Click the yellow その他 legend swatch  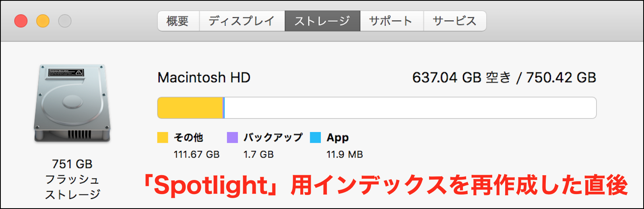(x=163, y=138)
